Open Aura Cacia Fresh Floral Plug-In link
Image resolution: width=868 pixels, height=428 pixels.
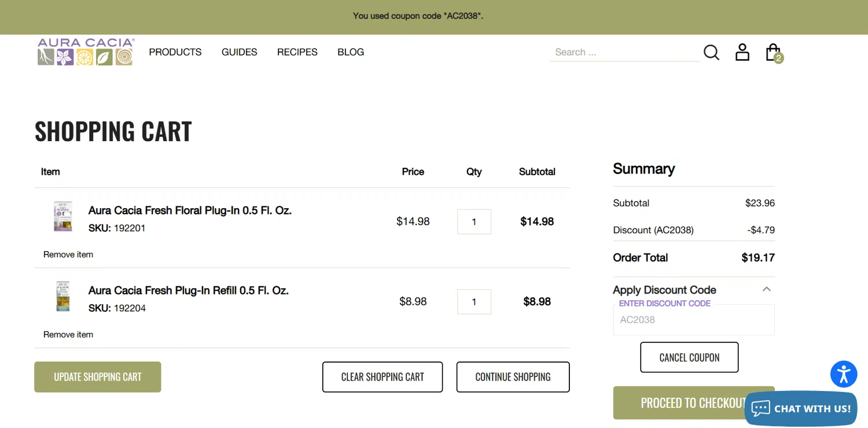[x=190, y=211]
